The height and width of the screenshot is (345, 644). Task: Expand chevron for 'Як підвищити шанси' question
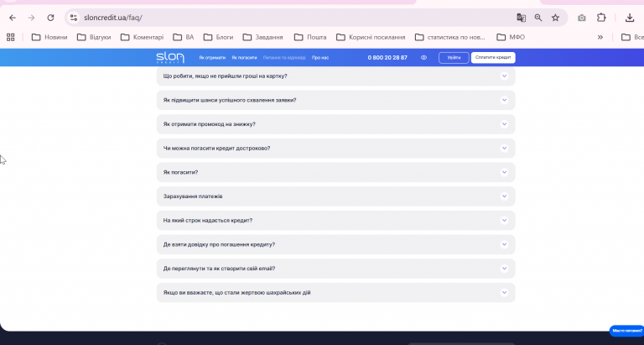tap(504, 100)
